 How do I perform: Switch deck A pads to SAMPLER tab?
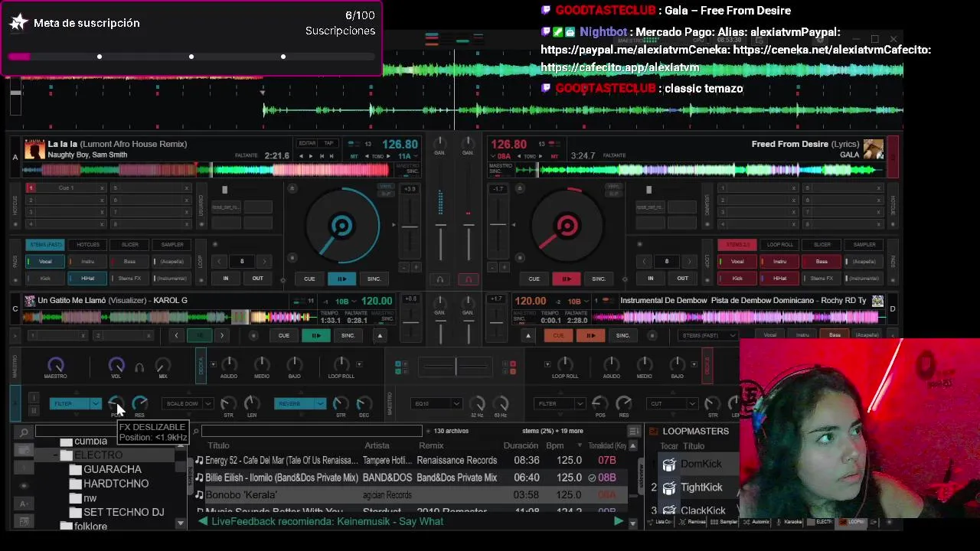click(x=172, y=245)
